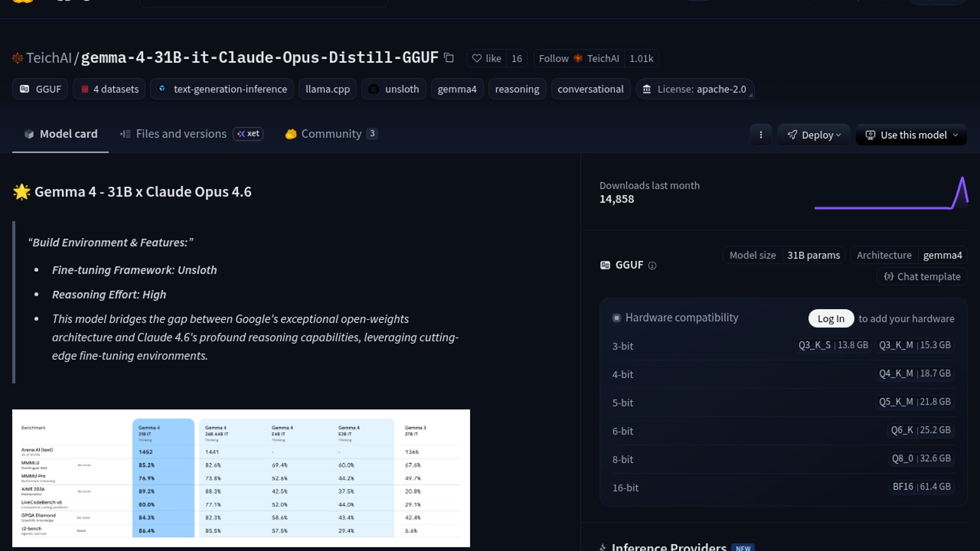The width and height of the screenshot is (980, 551).
Task: Click the TeichAI organization avatar icon
Action: click(x=18, y=58)
